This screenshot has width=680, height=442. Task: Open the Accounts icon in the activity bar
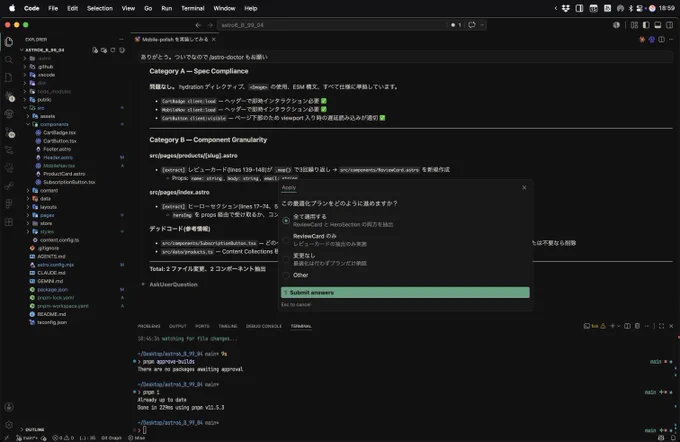click(9, 406)
